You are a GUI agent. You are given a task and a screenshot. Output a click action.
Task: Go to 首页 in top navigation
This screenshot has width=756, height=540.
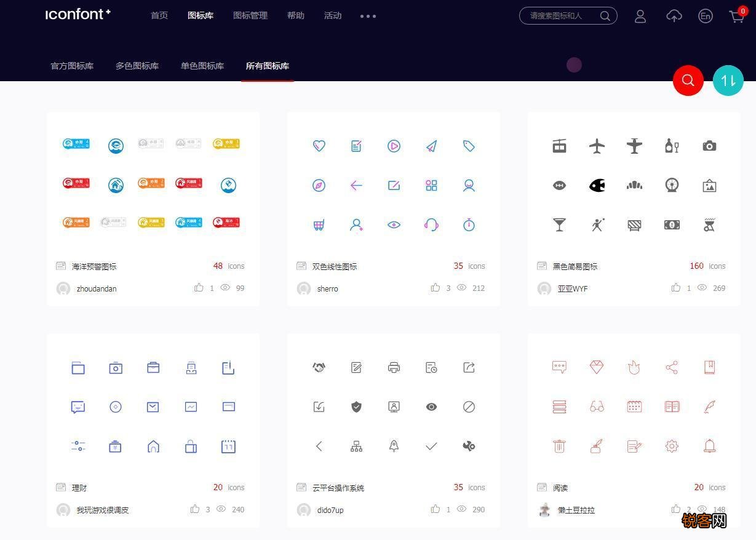[x=159, y=15]
